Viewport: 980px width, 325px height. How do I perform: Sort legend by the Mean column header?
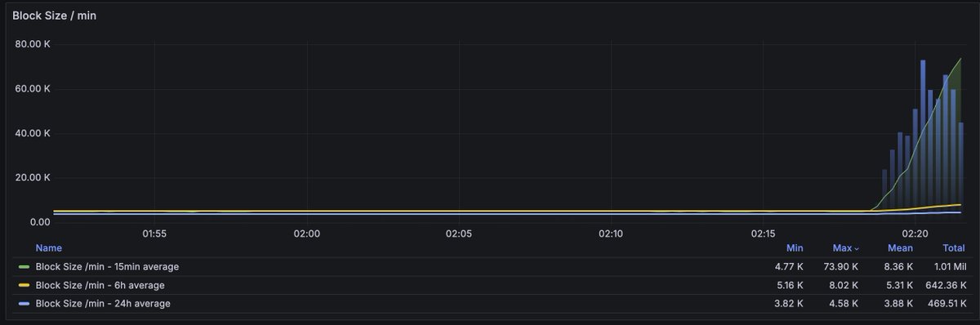(900, 247)
